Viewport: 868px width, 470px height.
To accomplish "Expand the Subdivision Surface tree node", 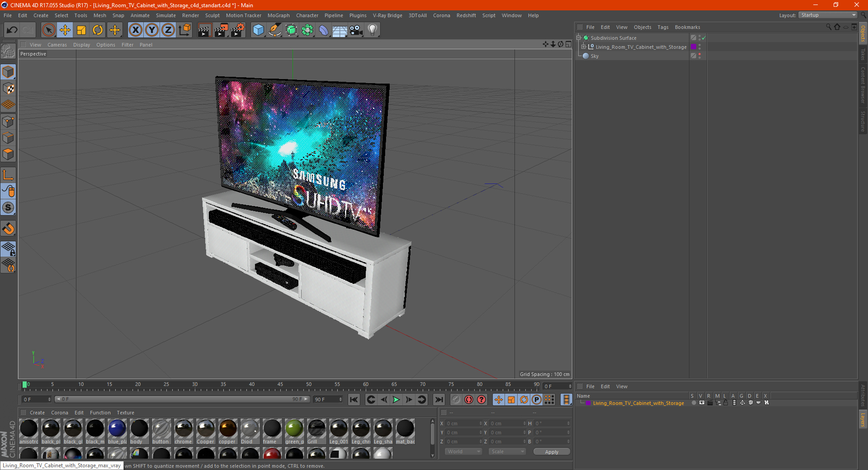I will 579,38.
